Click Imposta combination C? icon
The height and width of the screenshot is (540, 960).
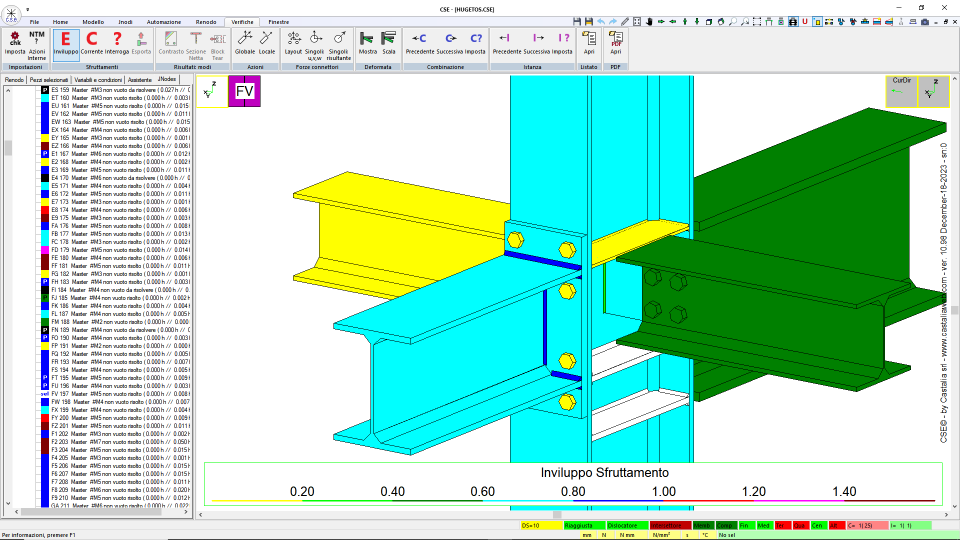pyautogui.click(x=475, y=43)
